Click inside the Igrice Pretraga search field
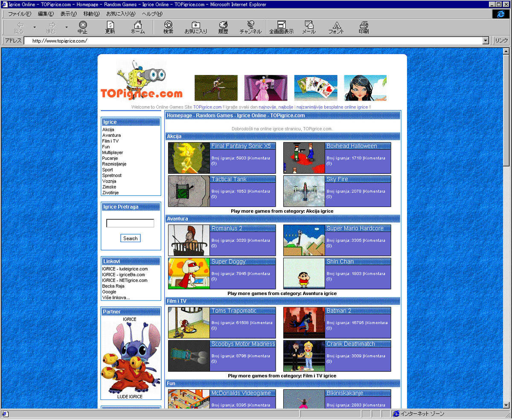This screenshot has width=512, height=420. point(130,223)
